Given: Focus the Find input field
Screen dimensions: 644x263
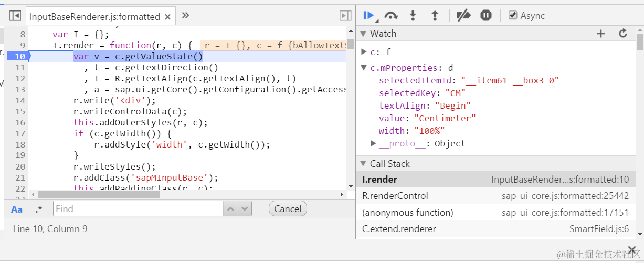Looking at the screenshot, I should [138, 209].
